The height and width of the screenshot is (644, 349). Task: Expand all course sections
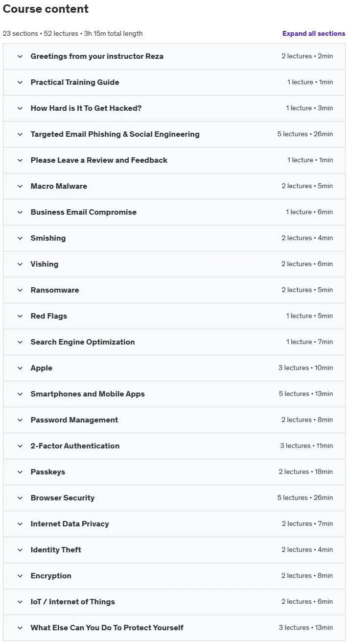313,33
